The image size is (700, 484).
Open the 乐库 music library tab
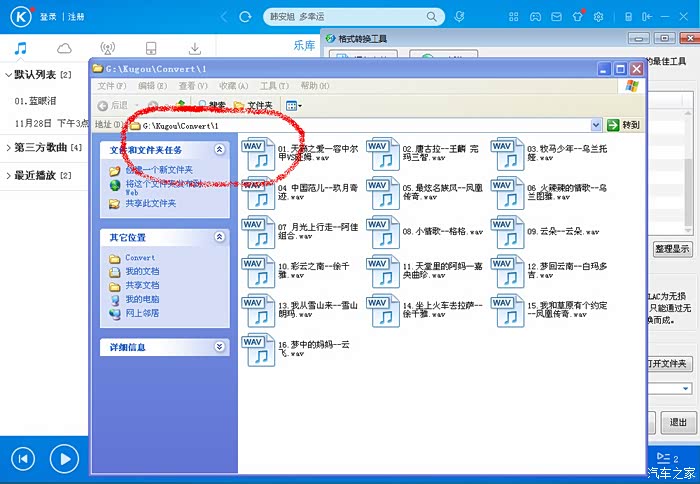(x=304, y=46)
